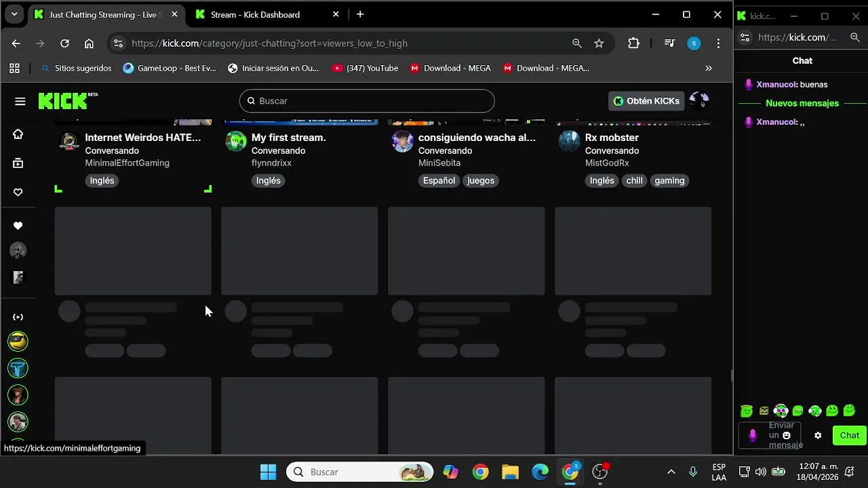Click the juegos tag

tap(481, 180)
